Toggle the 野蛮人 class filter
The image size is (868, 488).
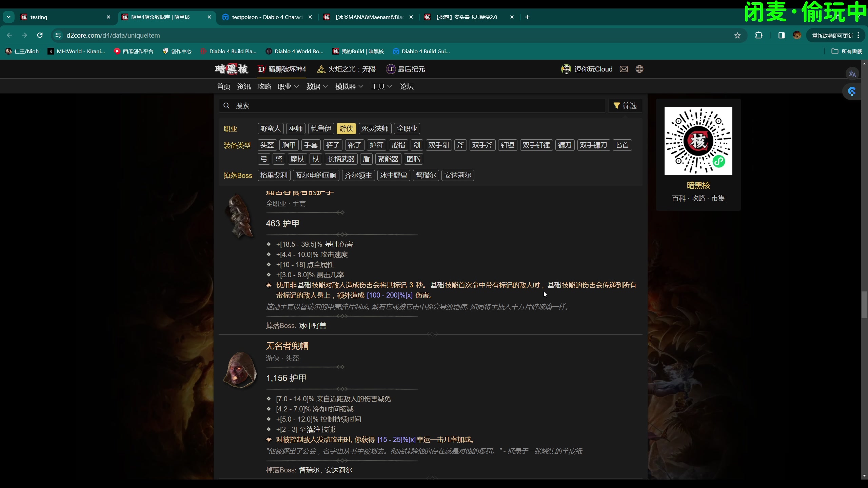(270, 128)
